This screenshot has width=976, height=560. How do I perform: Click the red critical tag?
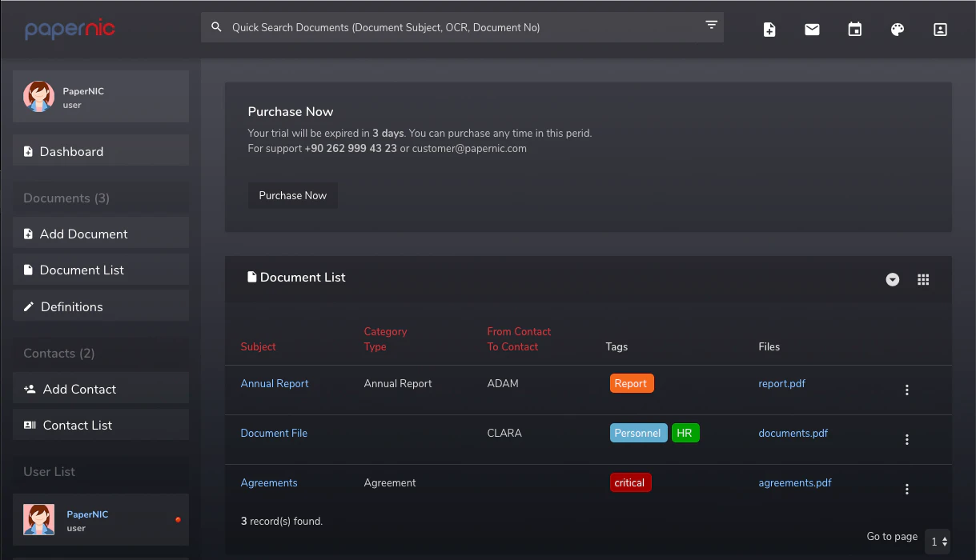coord(629,482)
